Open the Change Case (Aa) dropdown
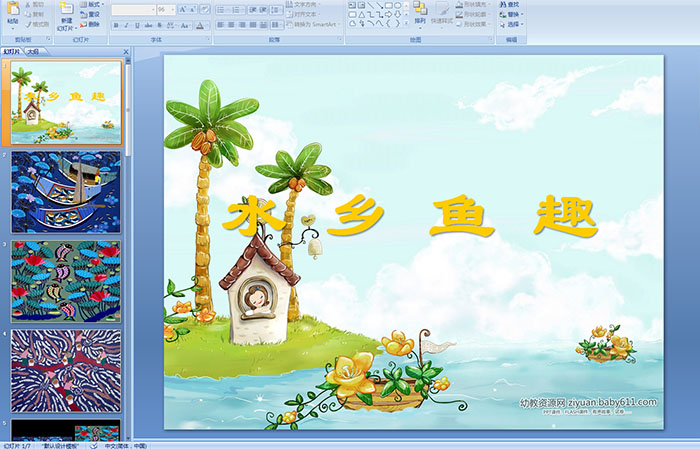The image size is (700, 449). tap(185, 25)
